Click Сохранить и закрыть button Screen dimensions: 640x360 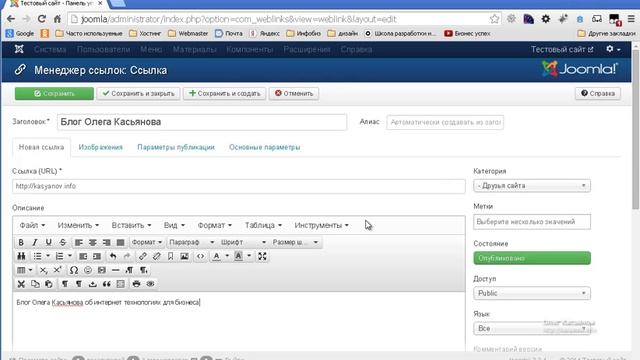pyautogui.click(x=138, y=93)
